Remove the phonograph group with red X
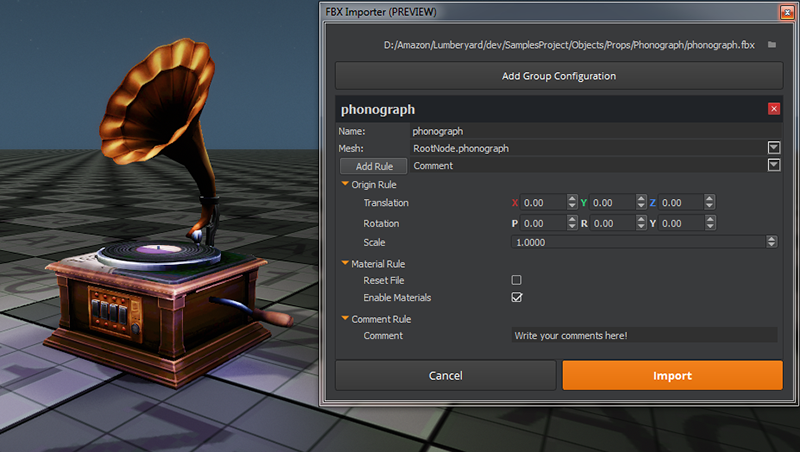The height and width of the screenshot is (452, 800). coord(773,109)
